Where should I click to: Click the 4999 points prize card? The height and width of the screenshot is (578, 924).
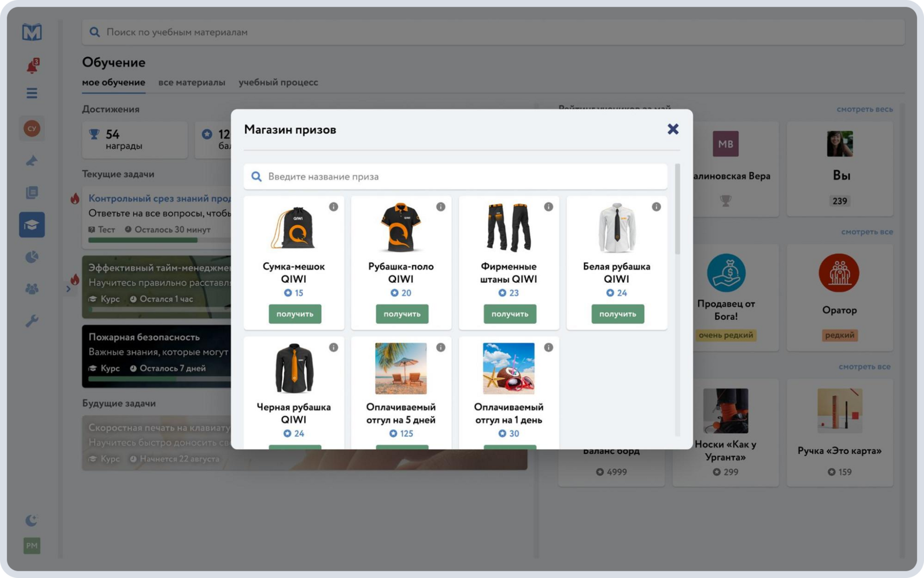pyautogui.click(x=612, y=467)
